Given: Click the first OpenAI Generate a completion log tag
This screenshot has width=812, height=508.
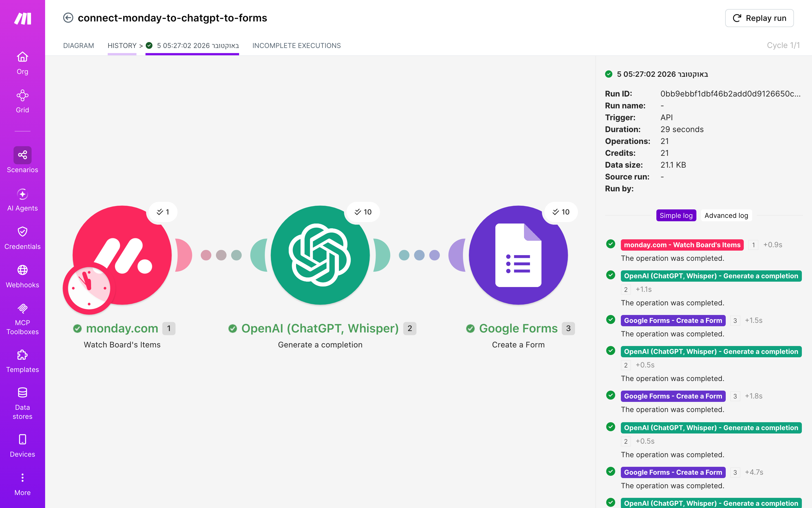Looking at the screenshot, I should pos(711,276).
